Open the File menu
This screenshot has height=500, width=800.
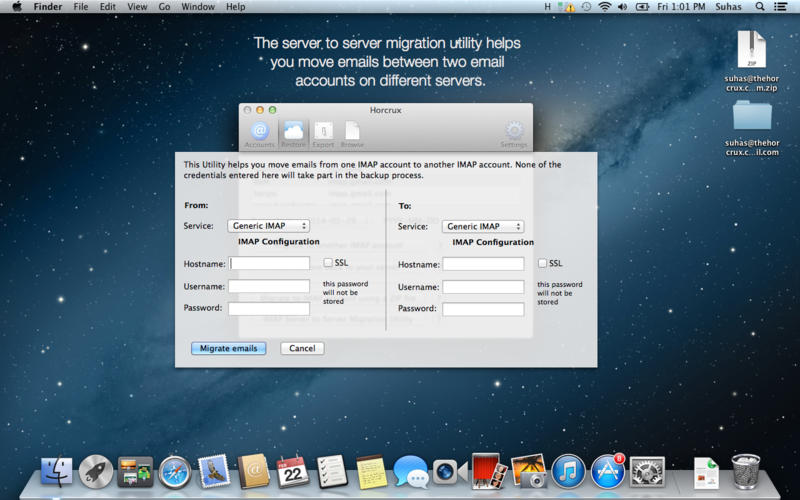81,7
